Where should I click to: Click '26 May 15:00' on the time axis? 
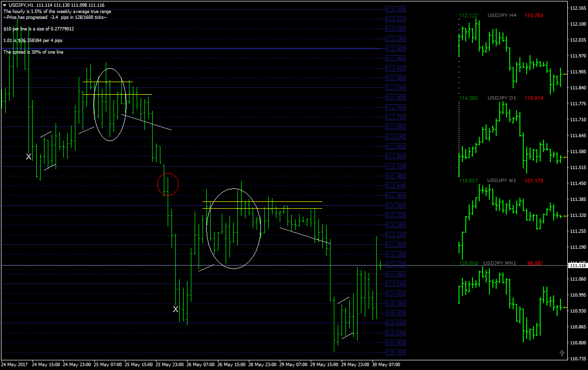click(x=231, y=365)
